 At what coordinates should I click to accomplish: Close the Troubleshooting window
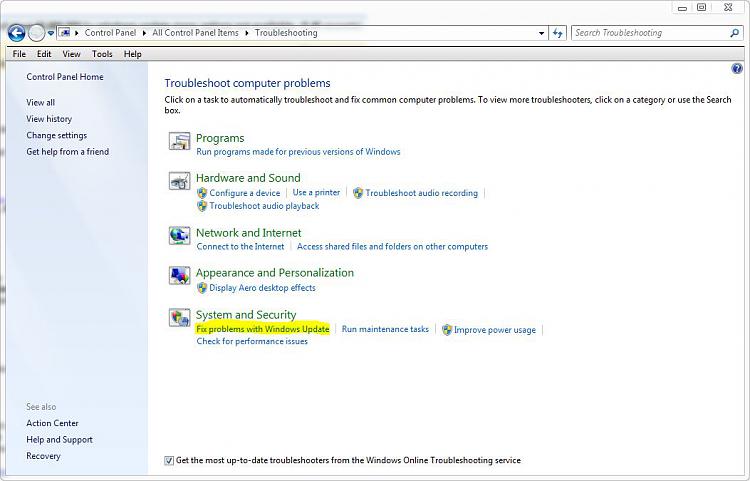click(x=728, y=7)
